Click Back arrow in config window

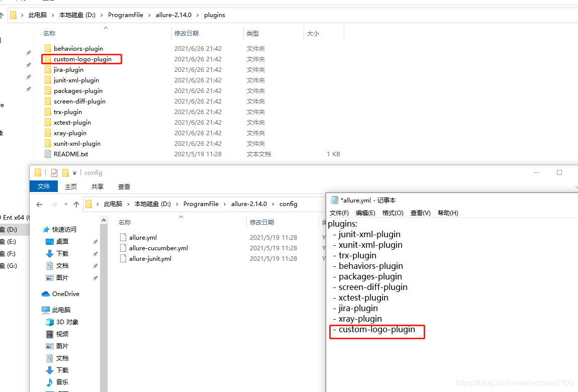pos(39,204)
